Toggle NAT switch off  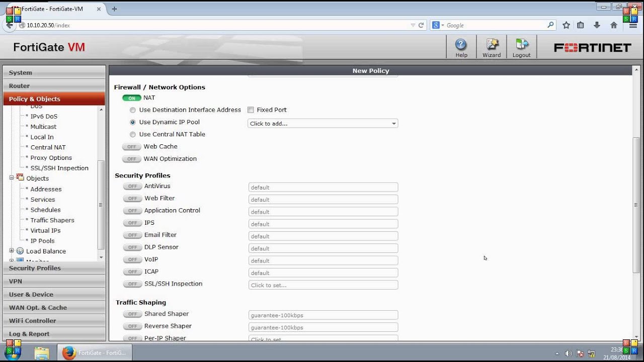(x=132, y=98)
